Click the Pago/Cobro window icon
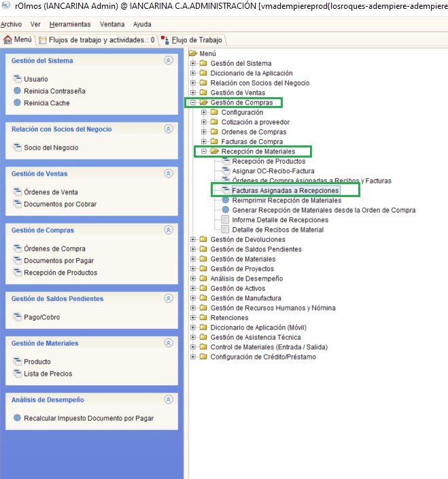Screen dimensions: 448x479 point(17,317)
